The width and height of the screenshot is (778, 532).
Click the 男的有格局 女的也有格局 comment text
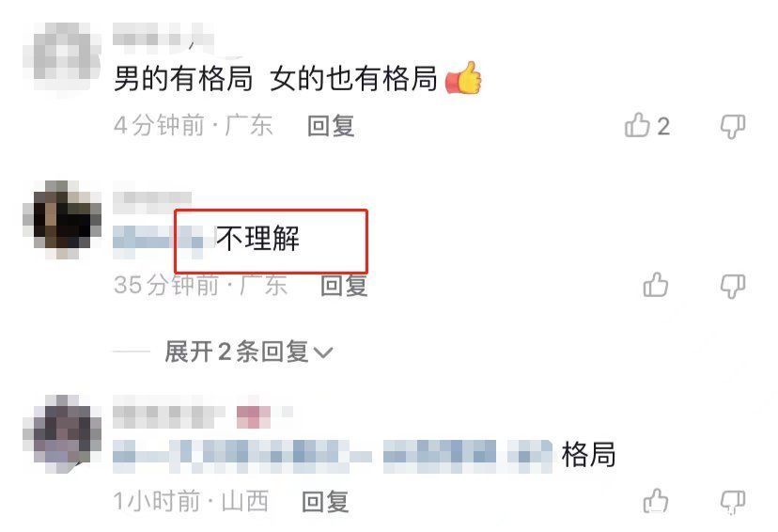coord(275,79)
